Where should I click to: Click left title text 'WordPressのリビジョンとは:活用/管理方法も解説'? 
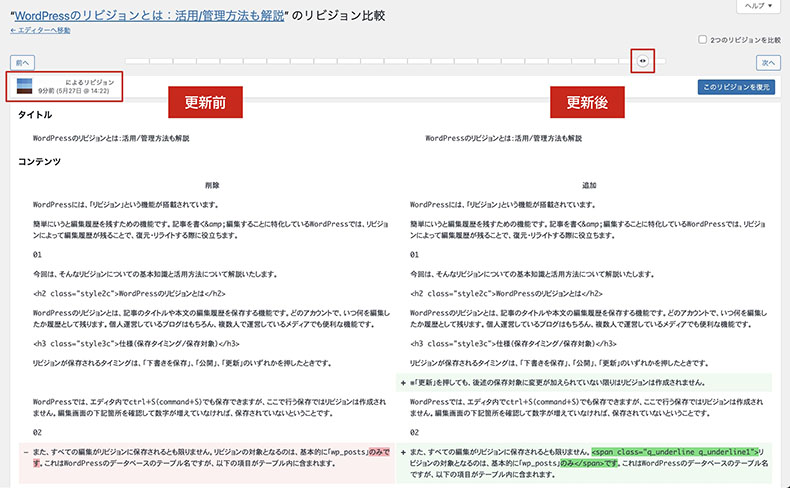click(x=111, y=138)
